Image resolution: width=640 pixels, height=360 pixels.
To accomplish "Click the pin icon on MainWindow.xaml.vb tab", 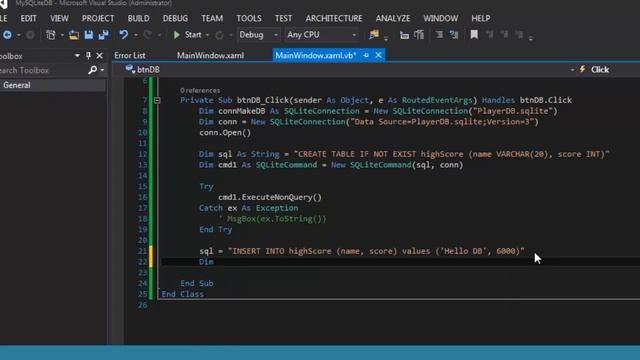I will coord(366,55).
